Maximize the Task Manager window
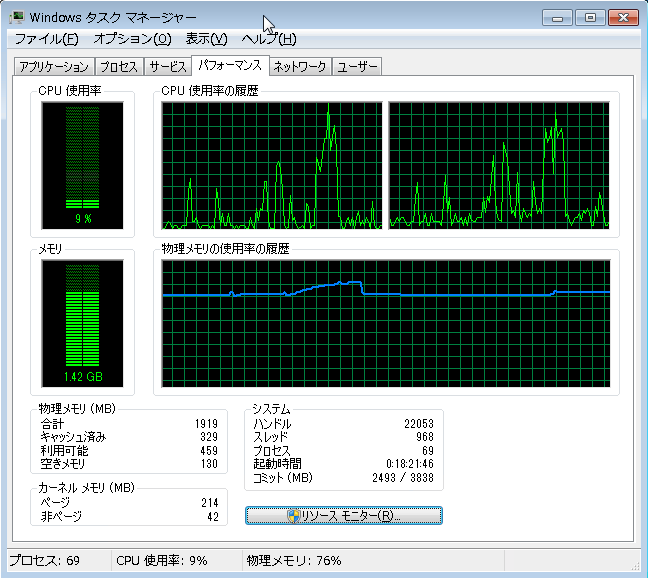 point(590,18)
